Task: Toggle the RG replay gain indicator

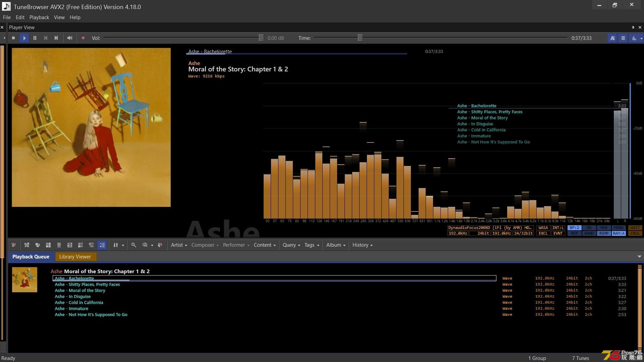Action: [589, 228]
